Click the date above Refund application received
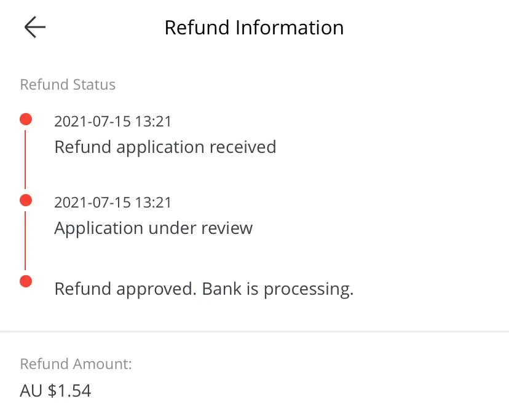Screen dimensions: 509x420 tap(93, 121)
